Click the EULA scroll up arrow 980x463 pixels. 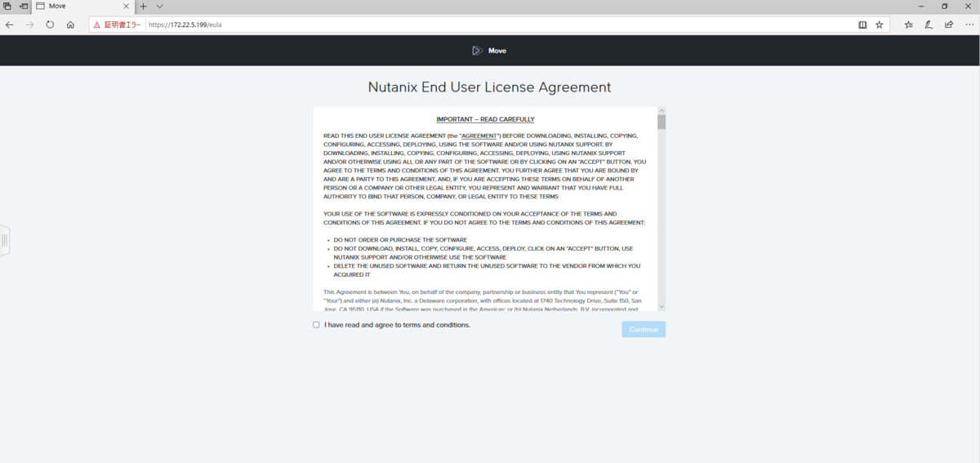click(x=661, y=110)
